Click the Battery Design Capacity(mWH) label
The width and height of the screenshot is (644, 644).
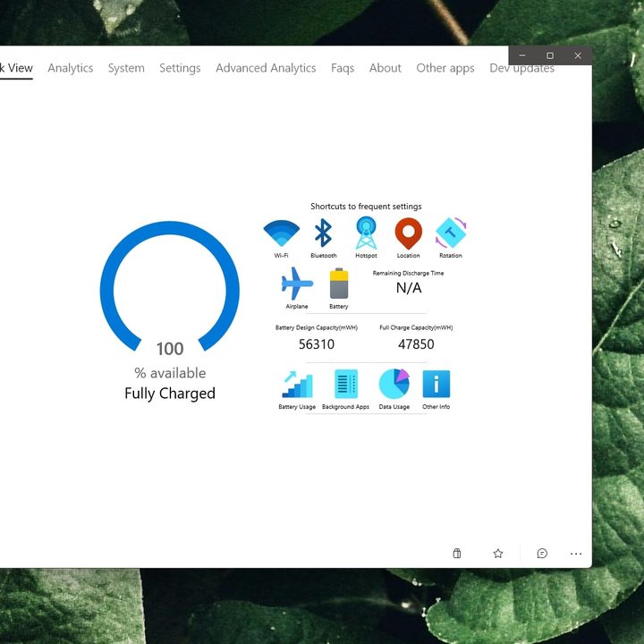pos(317,327)
